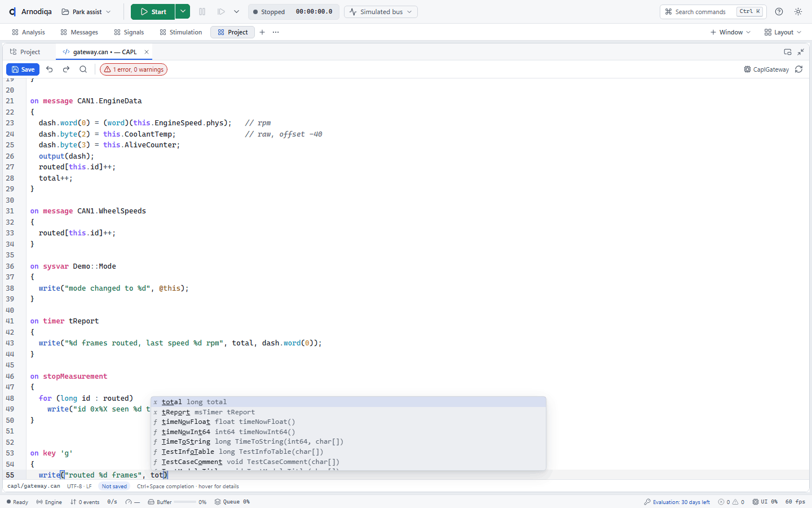Click the Engine status indicator
The height and width of the screenshot is (508, 812).
coord(49,502)
